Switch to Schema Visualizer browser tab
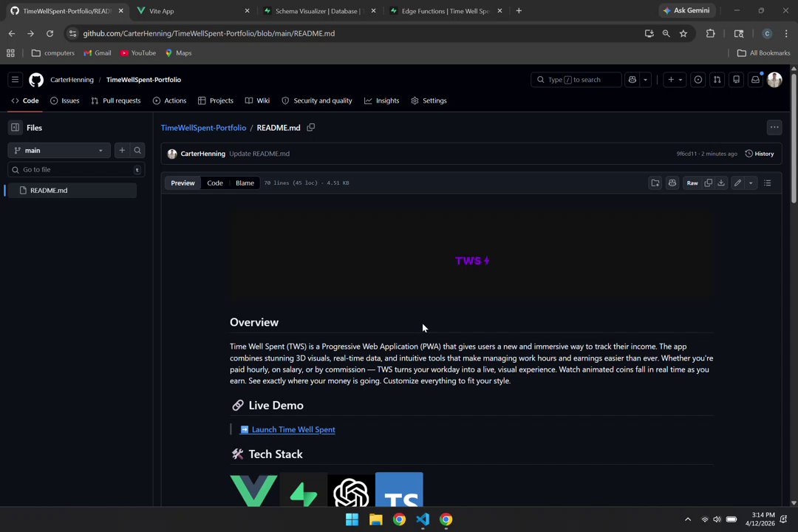The image size is (798, 532). (x=318, y=10)
